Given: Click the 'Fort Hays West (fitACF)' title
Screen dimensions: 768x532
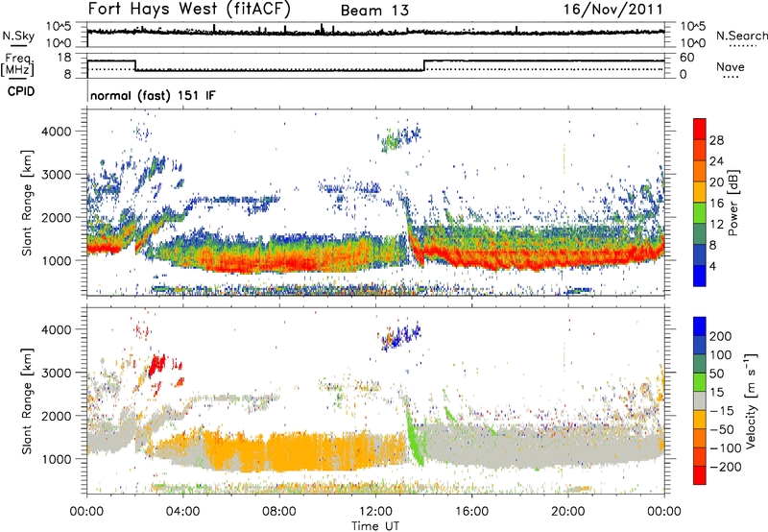Looking at the screenshot, I should [189, 9].
